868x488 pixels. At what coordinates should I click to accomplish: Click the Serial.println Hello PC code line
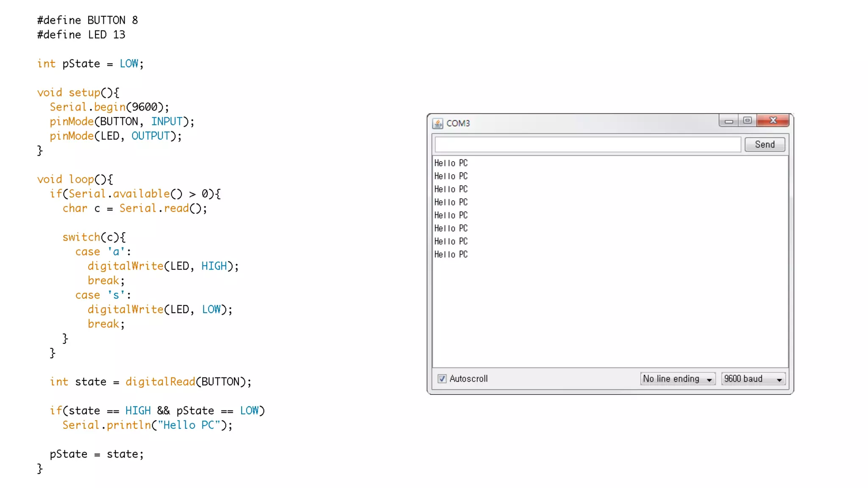click(x=147, y=425)
